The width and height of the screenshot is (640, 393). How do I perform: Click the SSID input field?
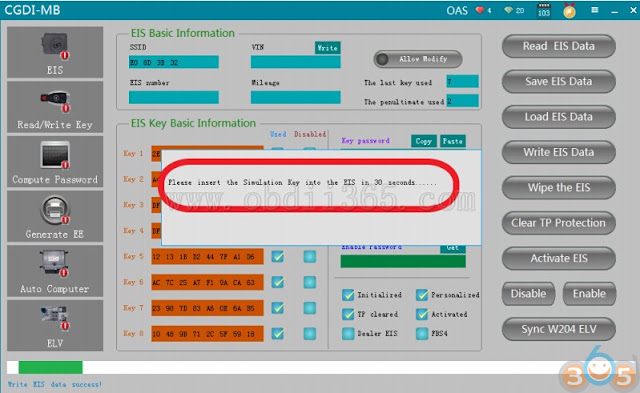click(x=173, y=62)
